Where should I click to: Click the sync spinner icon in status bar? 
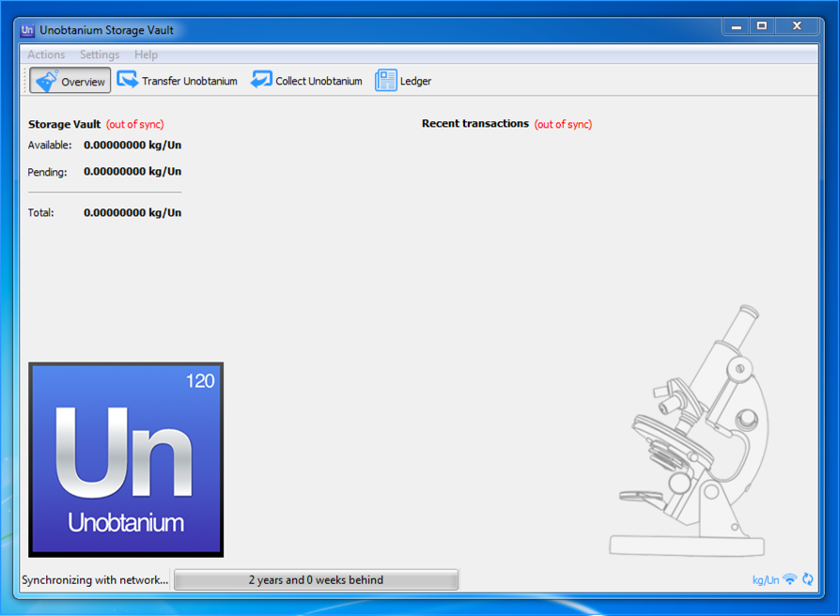[x=808, y=579]
